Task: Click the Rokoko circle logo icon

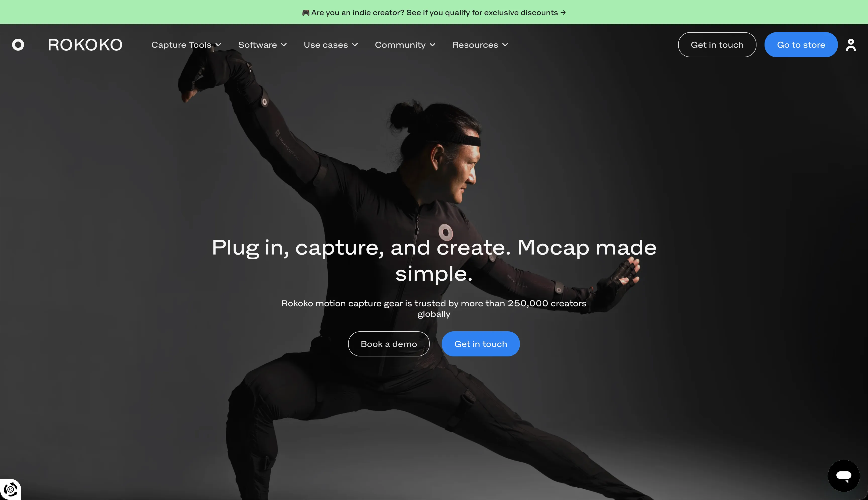Action: (x=18, y=45)
